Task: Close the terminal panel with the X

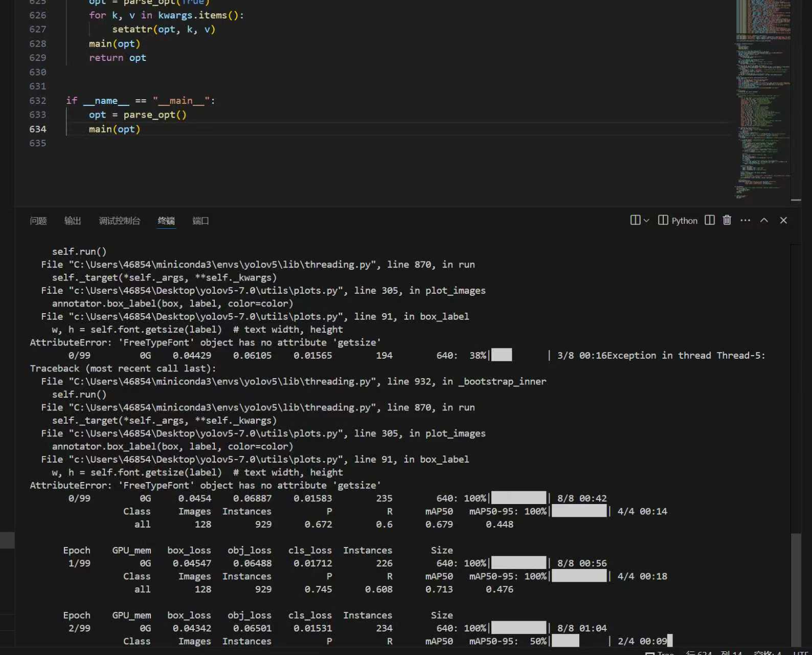Action: point(783,220)
